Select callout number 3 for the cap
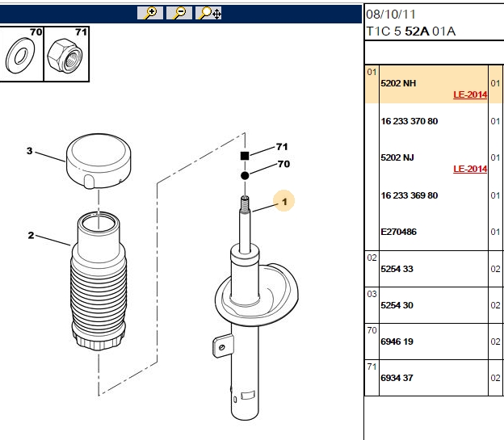Viewport: 504px width, 440px height. (30, 151)
